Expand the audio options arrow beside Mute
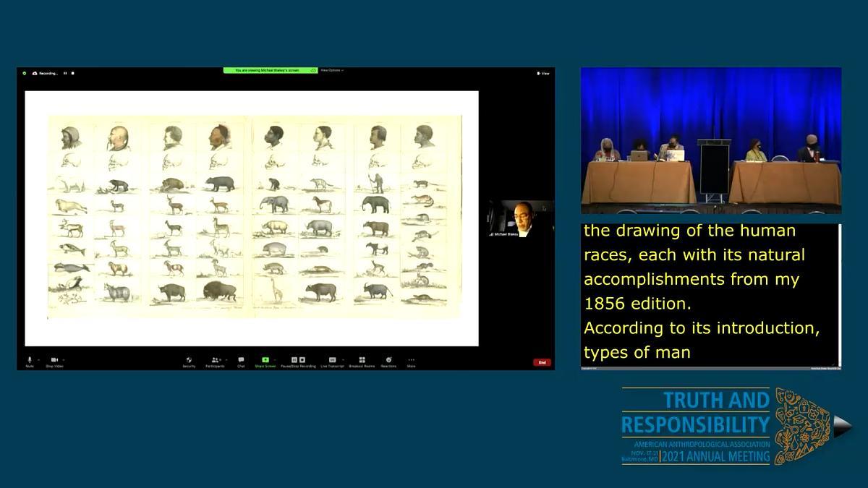Screen dimensions: 868x488 click(39, 359)
